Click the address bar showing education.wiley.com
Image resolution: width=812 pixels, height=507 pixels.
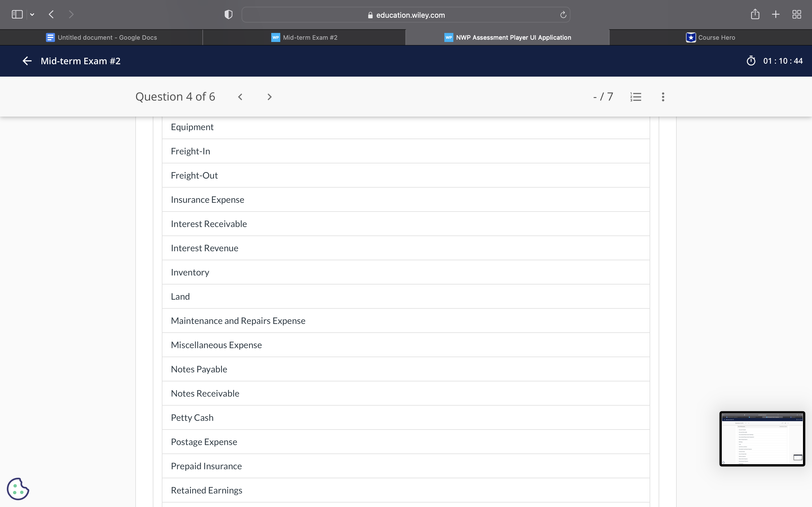click(406, 14)
